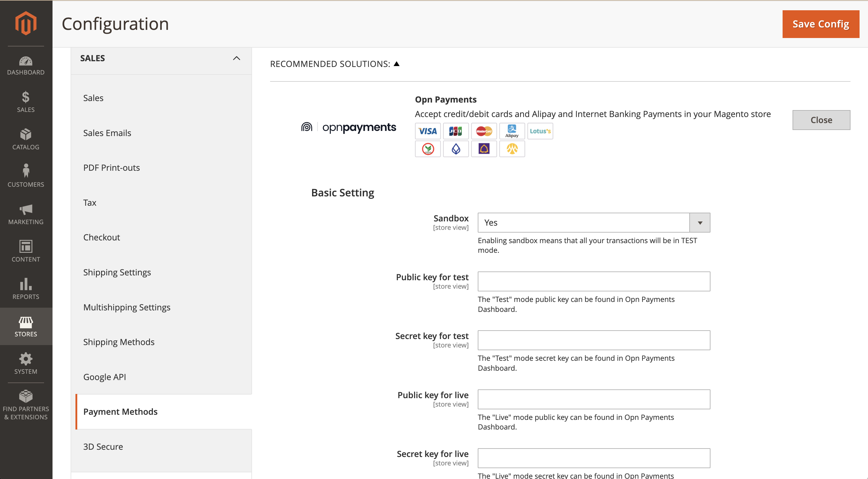
Task: Click the Opn Payments logo
Action: pyautogui.click(x=348, y=127)
